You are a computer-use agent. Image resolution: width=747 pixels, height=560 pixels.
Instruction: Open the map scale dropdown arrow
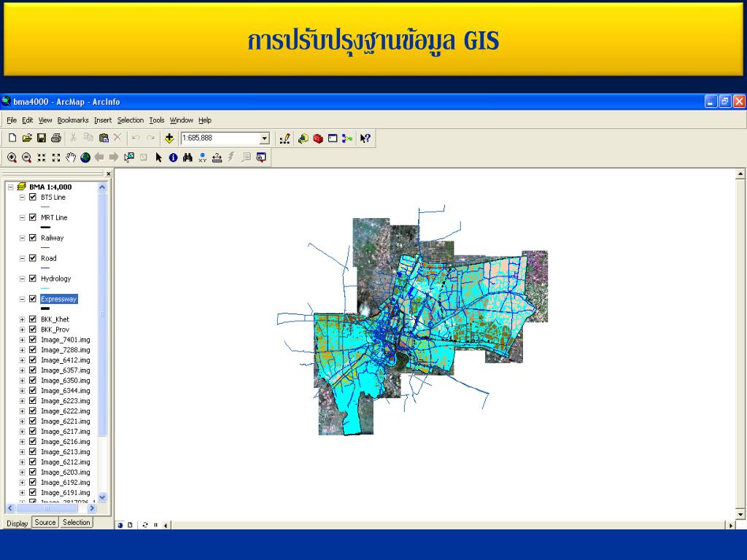tap(264, 139)
